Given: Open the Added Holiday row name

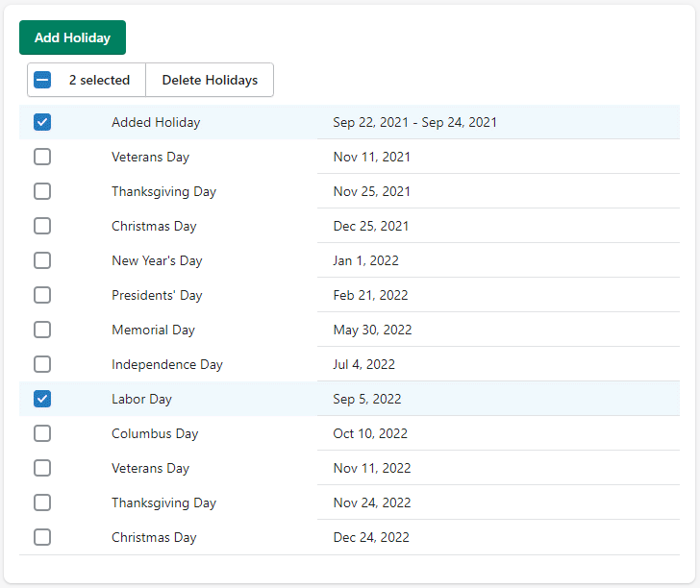Looking at the screenshot, I should 156,122.
